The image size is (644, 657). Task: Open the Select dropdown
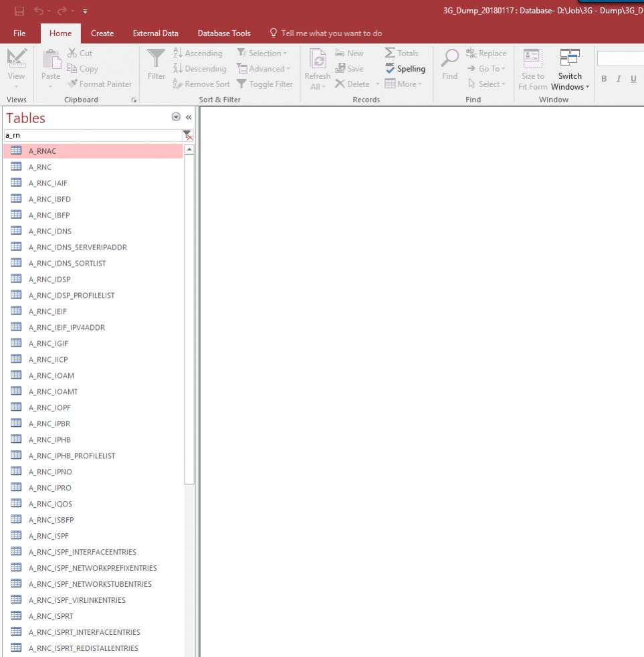pyautogui.click(x=486, y=84)
